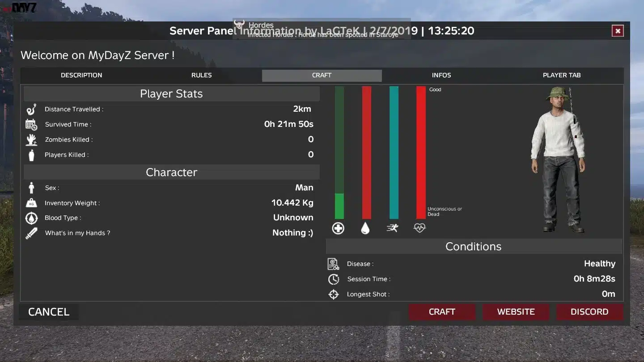Click the Player Stats section header

[172, 94]
